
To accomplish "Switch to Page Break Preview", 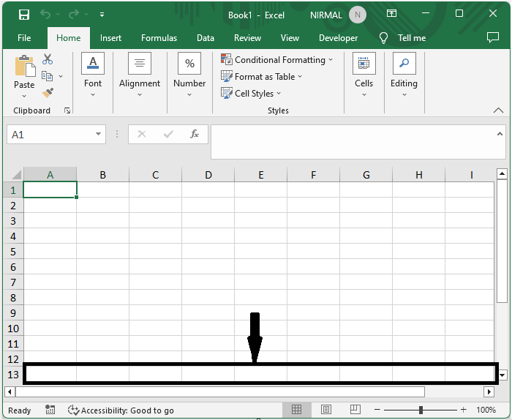I will coord(355,409).
